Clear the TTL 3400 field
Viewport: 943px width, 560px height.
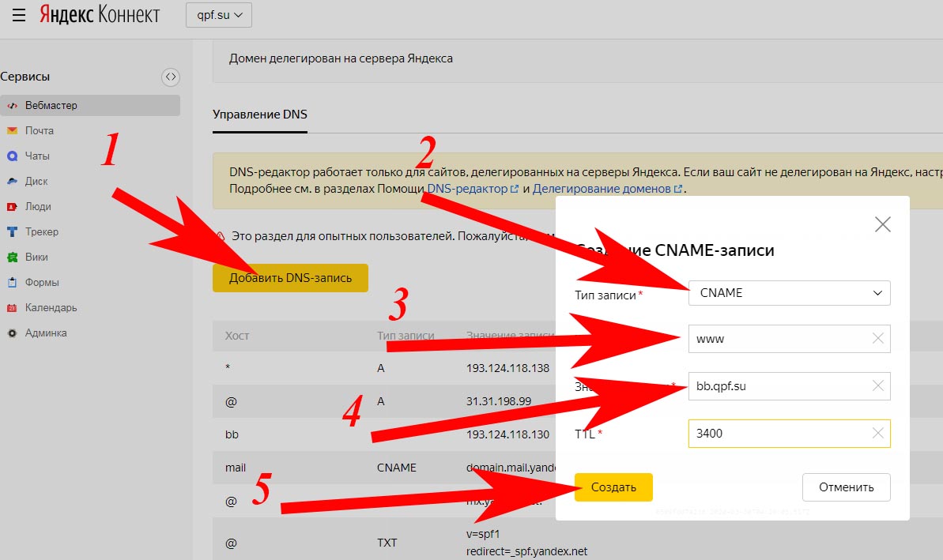pos(878,433)
